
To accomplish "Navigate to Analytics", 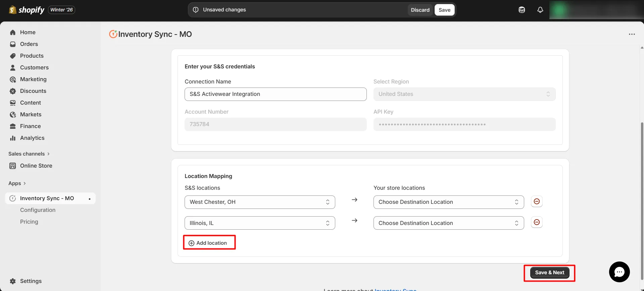I will click(x=32, y=138).
